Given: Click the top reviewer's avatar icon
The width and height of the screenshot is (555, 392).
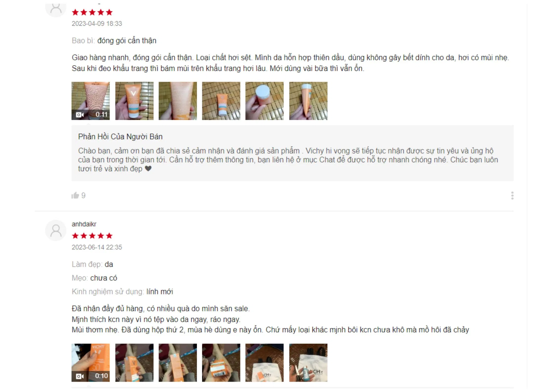Looking at the screenshot, I should 56,9.
